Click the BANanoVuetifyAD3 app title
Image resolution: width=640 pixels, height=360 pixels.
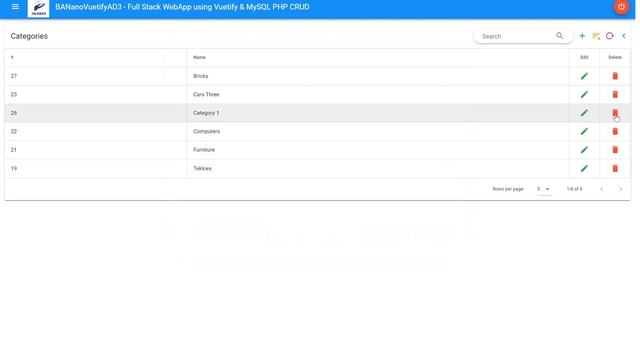(x=182, y=7)
